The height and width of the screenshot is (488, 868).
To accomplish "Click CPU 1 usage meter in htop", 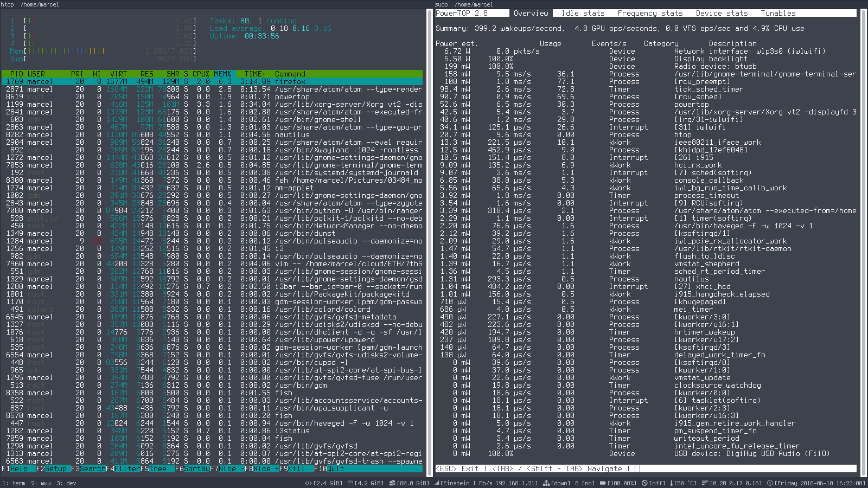I will [103, 21].
